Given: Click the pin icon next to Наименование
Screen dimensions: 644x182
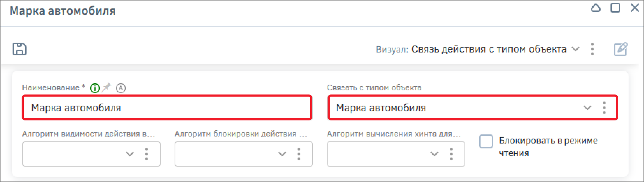Looking at the screenshot, I should [x=107, y=87].
